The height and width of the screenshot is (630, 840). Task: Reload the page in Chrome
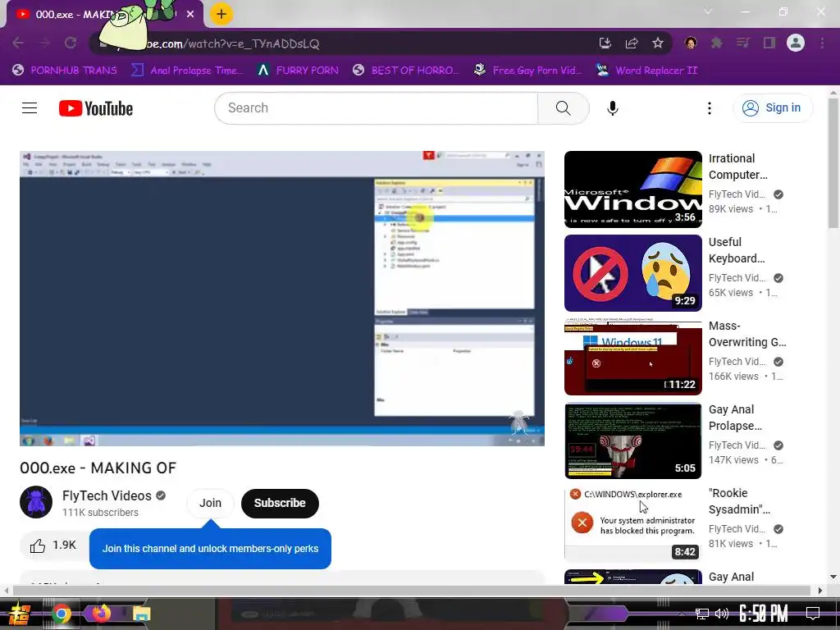71,43
